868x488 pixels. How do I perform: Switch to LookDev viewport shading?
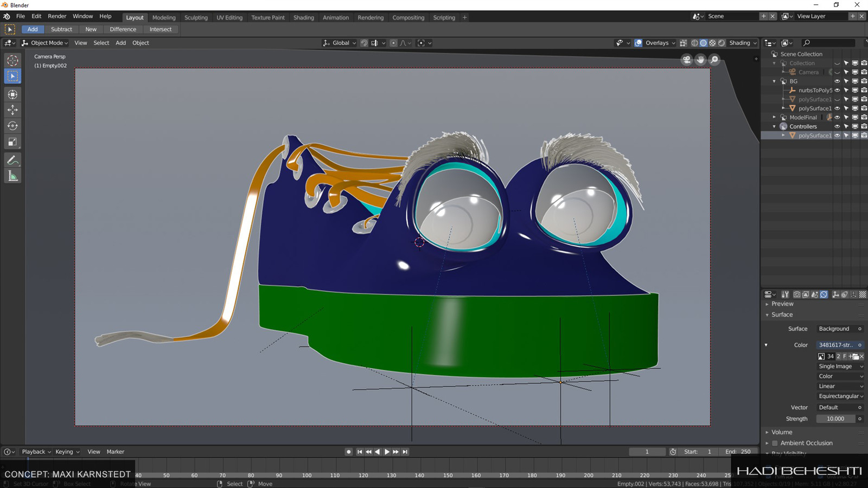(x=712, y=43)
